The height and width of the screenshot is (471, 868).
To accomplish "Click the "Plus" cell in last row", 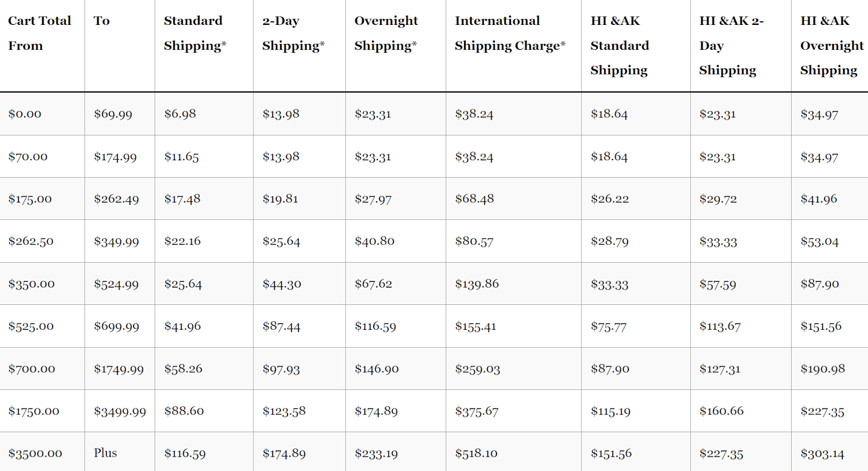I will (x=105, y=453).
